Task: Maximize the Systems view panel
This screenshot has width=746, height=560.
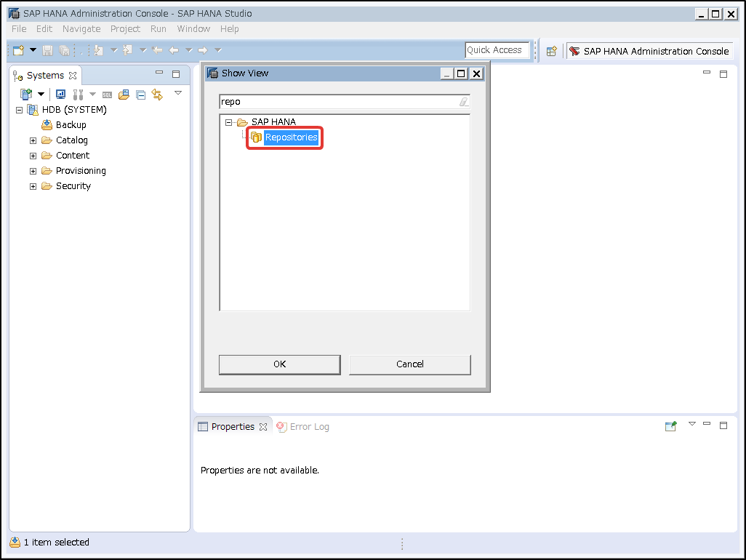Action: [176, 73]
